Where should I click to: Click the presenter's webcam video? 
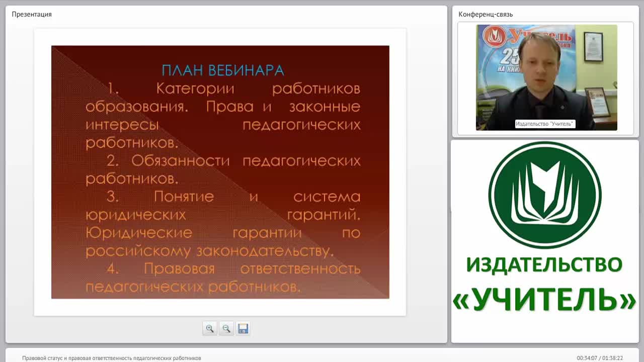[546, 77]
